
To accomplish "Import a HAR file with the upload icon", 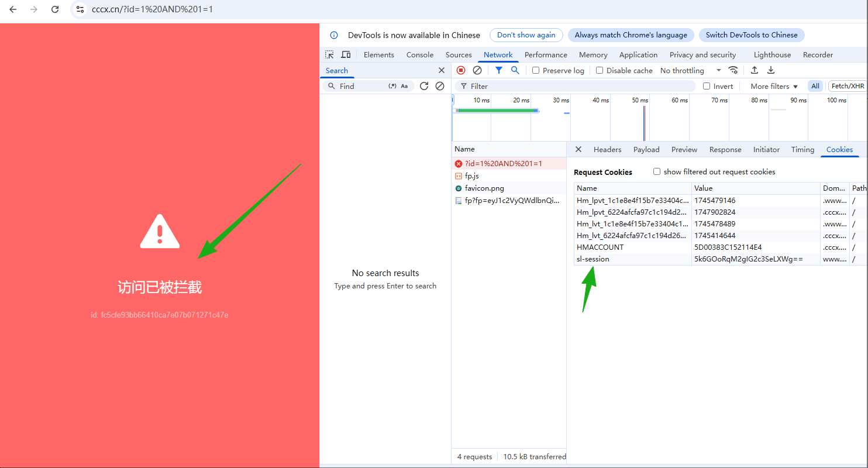I will tap(755, 70).
